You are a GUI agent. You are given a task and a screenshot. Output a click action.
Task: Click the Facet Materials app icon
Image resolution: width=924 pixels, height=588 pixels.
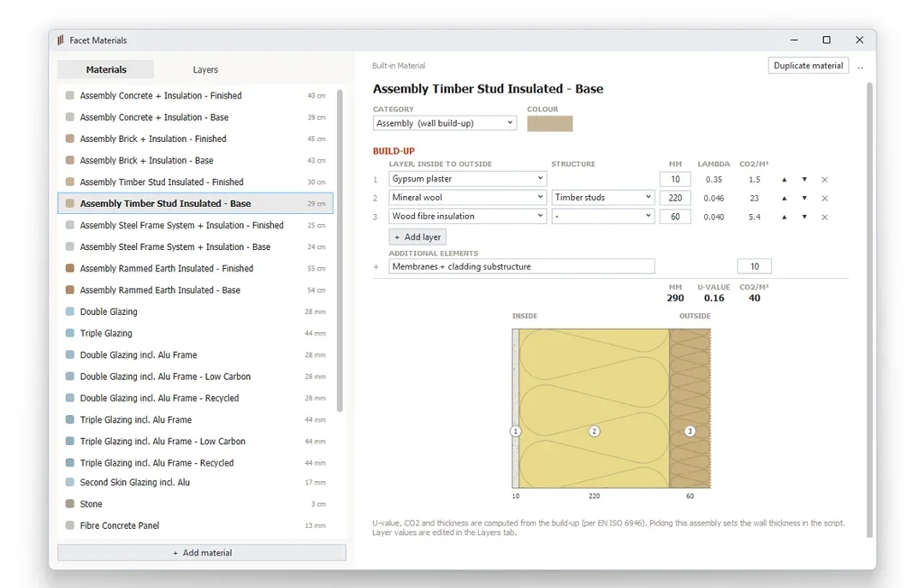pos(60,40)
